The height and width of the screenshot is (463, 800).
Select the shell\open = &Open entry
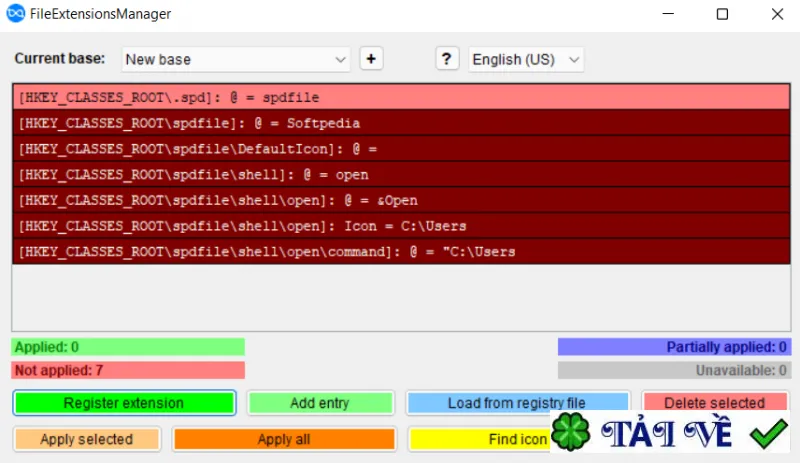(x=402, y=200)
